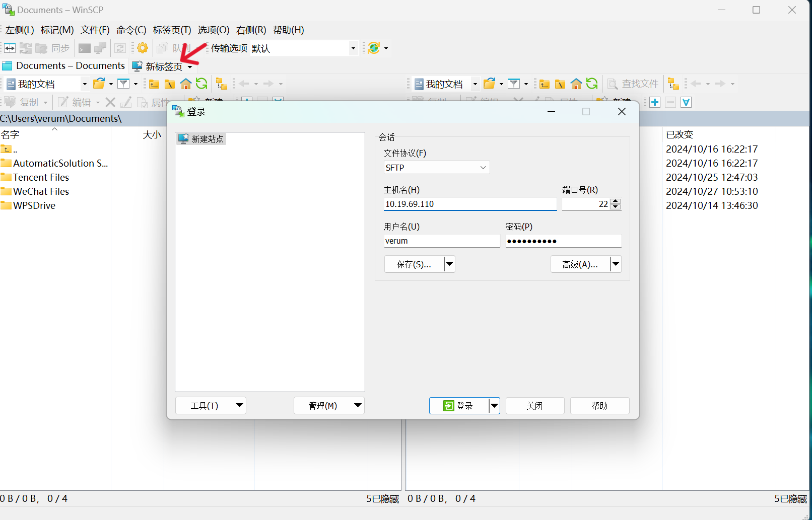The image size is (812, 520).
Task: Select the 新建站点 entry in login dialog
Action: (201, 139)
